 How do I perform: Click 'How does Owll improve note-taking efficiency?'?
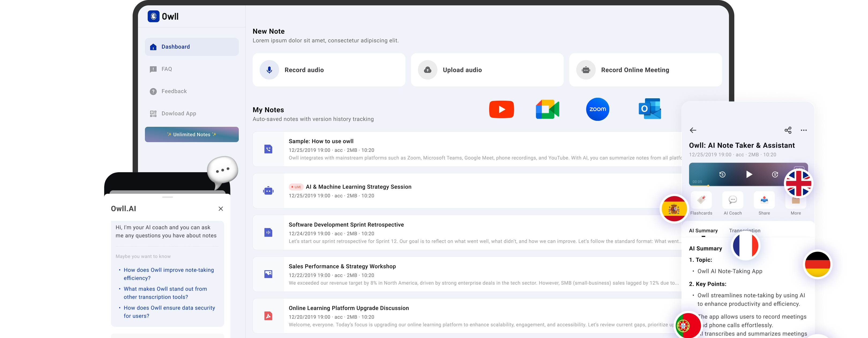pyautogui.click(x=169, y=274)
